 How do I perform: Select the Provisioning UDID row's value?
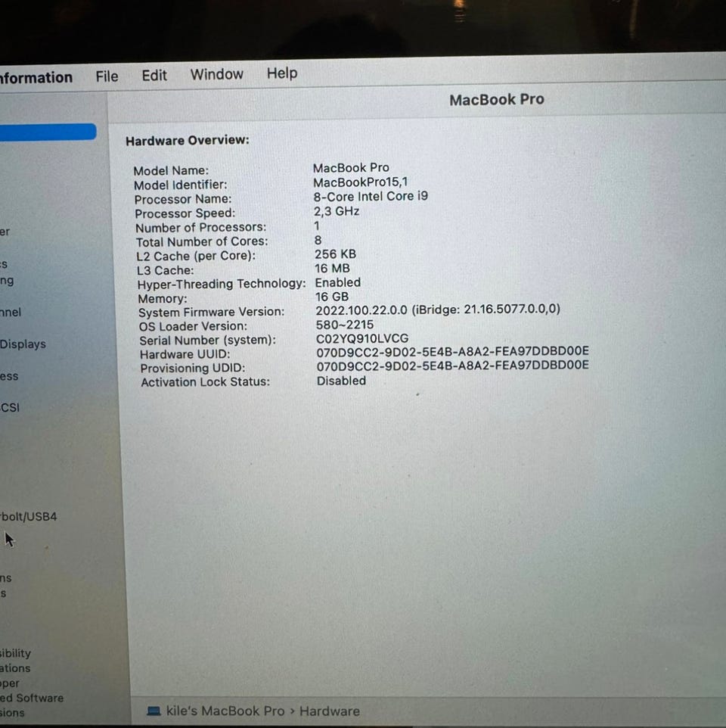(453, 366)
